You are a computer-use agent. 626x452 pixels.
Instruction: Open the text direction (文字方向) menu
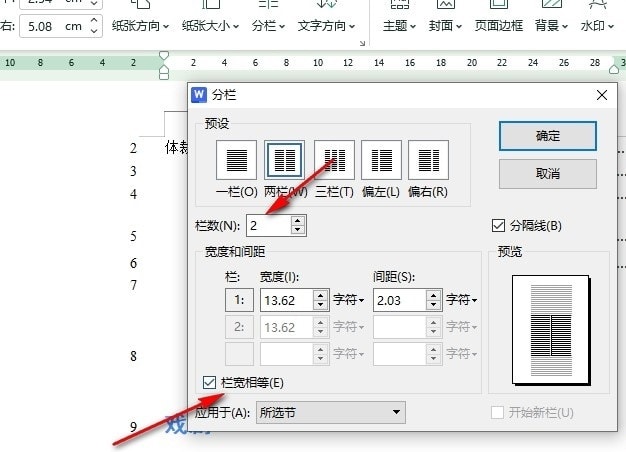(x=325, y=25)
